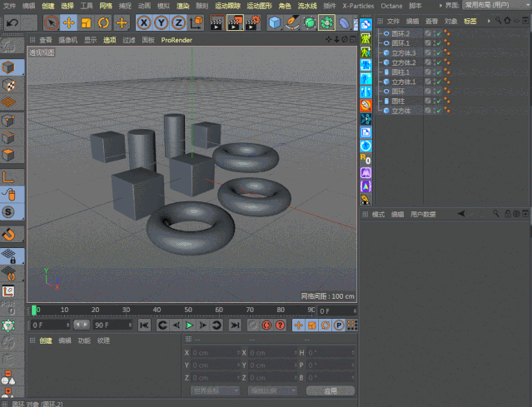Select Polygons mode icon

coord(8,155)
